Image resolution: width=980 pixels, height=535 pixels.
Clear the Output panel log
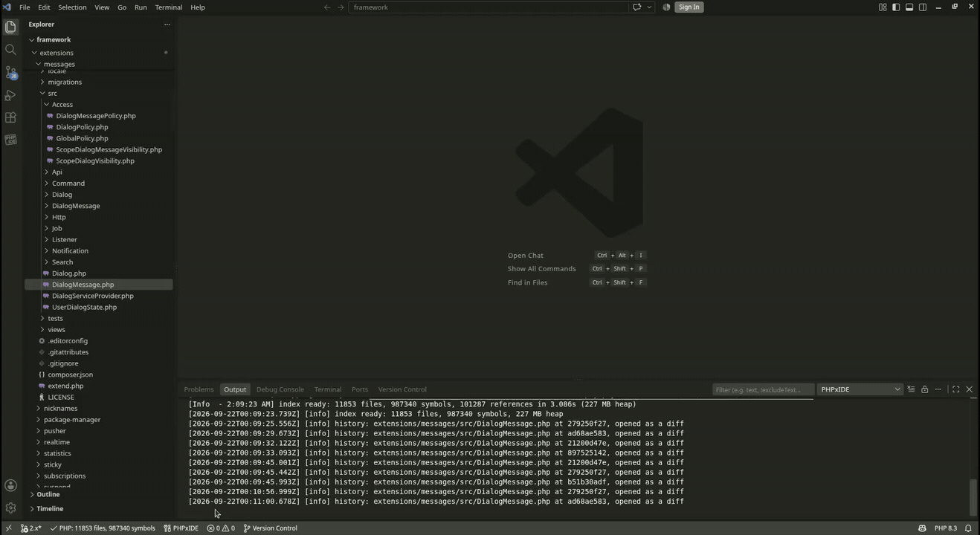(x=911, y=389)
